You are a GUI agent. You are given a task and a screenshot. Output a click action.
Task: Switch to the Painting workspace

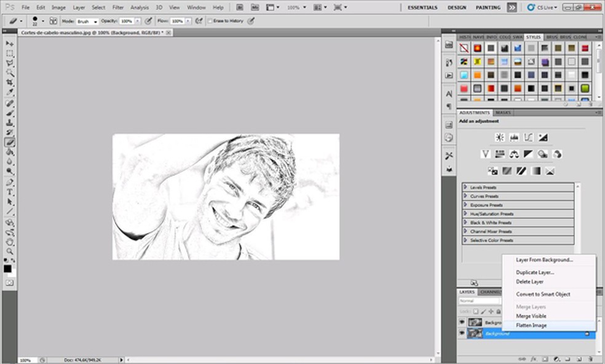488,7
